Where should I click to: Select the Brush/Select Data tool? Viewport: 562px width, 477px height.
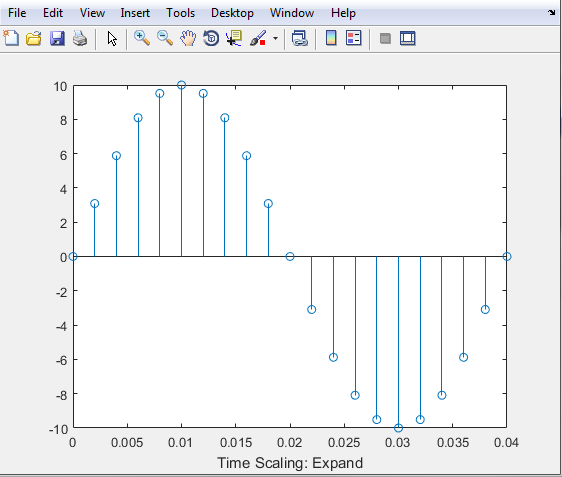[x=258, y=38]
